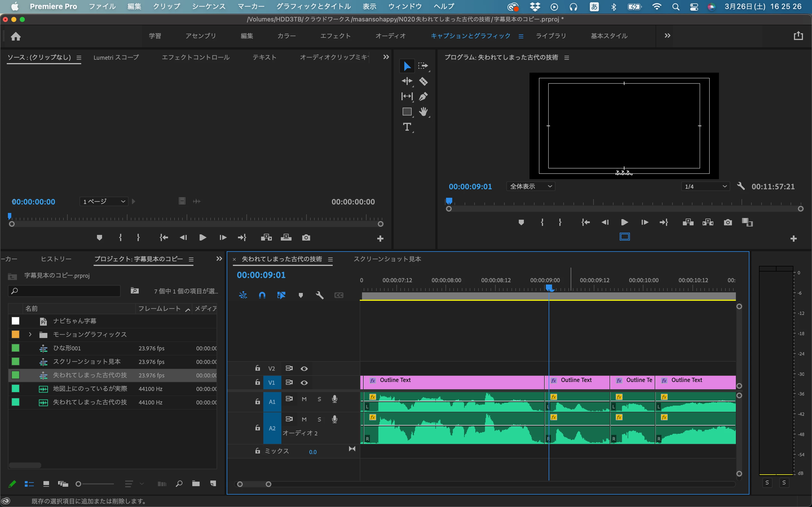Open the エフェクト workspace
This screenshot has width=812, height=507.
[x=335, y=36]
